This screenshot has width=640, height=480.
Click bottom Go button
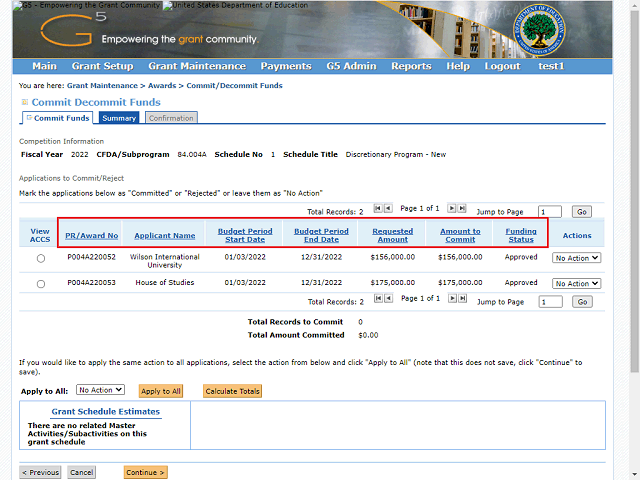582,302
